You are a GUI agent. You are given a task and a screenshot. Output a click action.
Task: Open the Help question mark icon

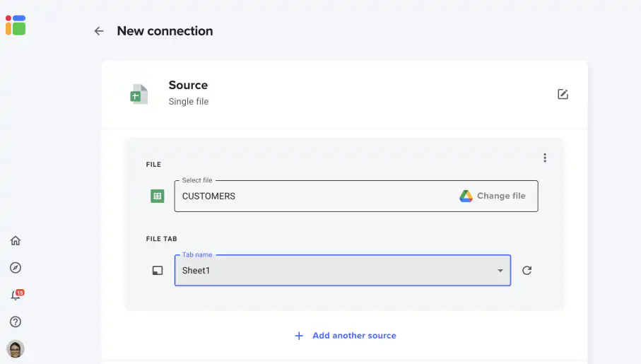[16, 322]
